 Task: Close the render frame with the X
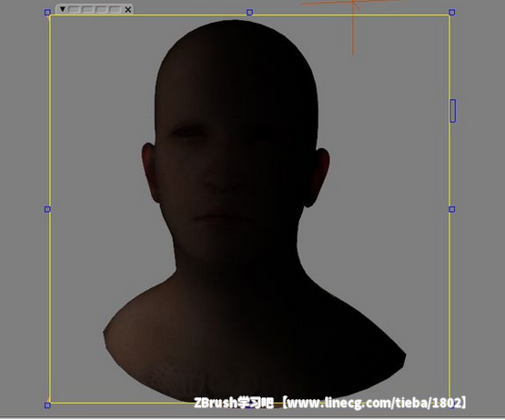(x=128, y=10)
